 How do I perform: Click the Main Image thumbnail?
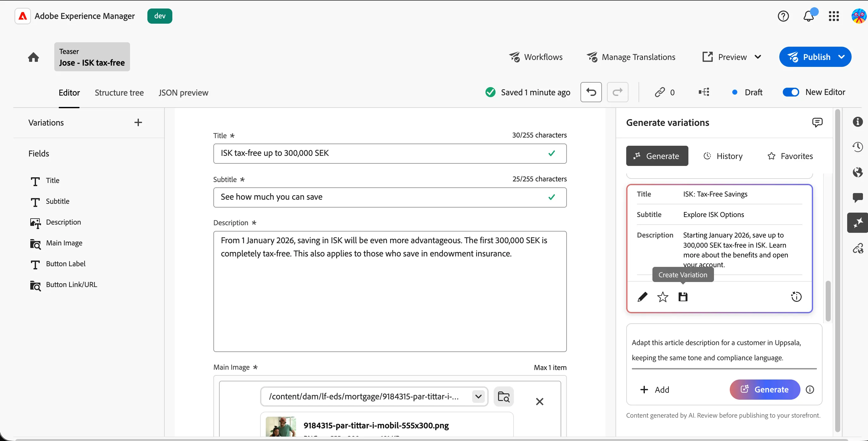281,427
